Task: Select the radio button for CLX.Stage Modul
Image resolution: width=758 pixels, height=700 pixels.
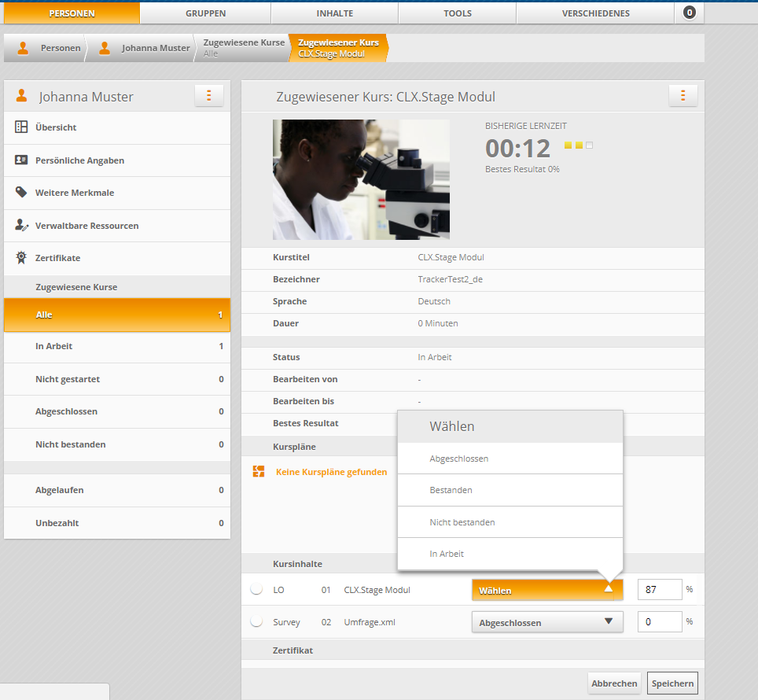Action: (x=256, y=590)
